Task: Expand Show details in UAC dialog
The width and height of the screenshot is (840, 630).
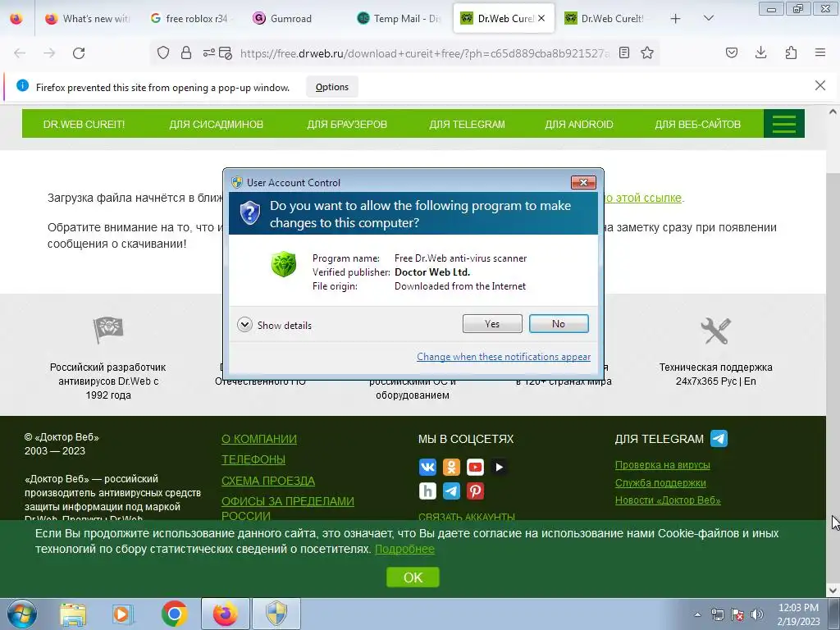Action: pos(274,325)
